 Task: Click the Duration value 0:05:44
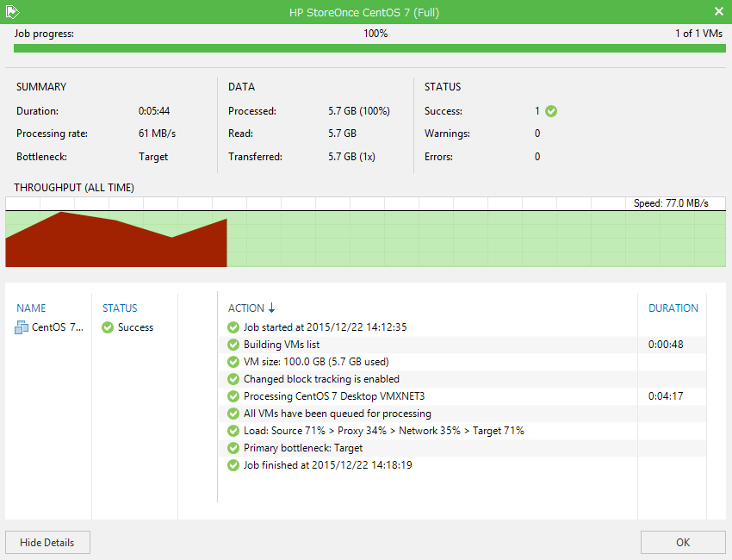154,111
